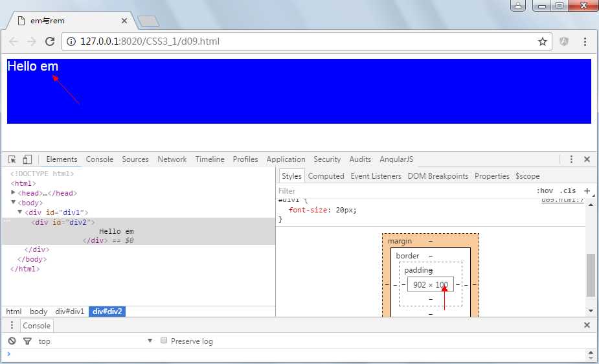The height and width of the screenshot is (364, 599).
Task: Click div#div1 in the breadcrumb
Action: coord(69,312)
